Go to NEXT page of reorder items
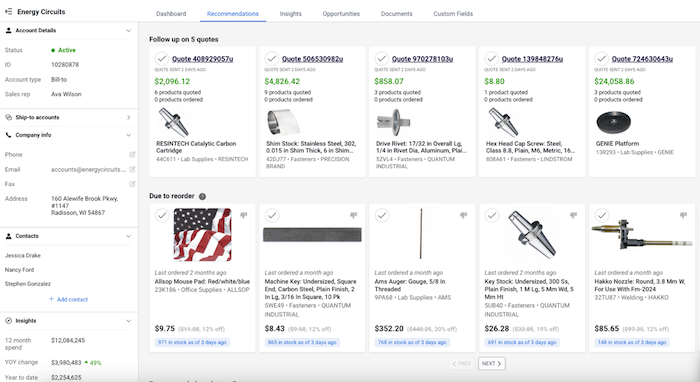The width and height of the screenshot is (700, 382). [x=492, y=363]
